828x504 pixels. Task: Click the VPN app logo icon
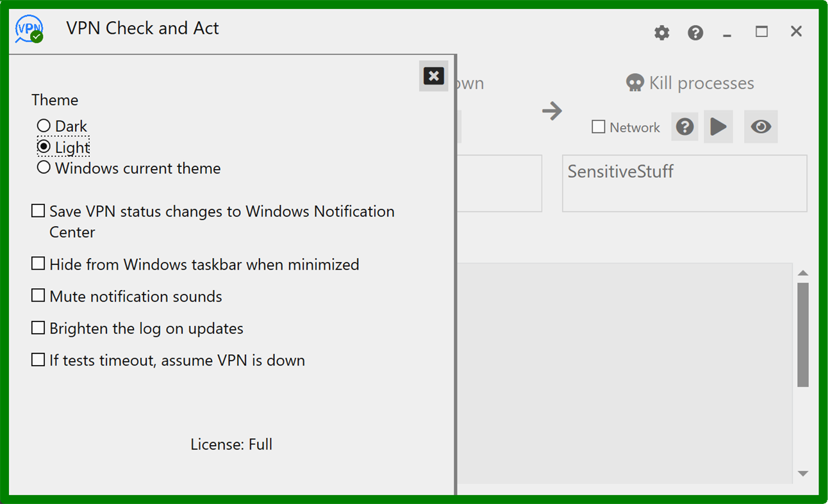point(29,29)
